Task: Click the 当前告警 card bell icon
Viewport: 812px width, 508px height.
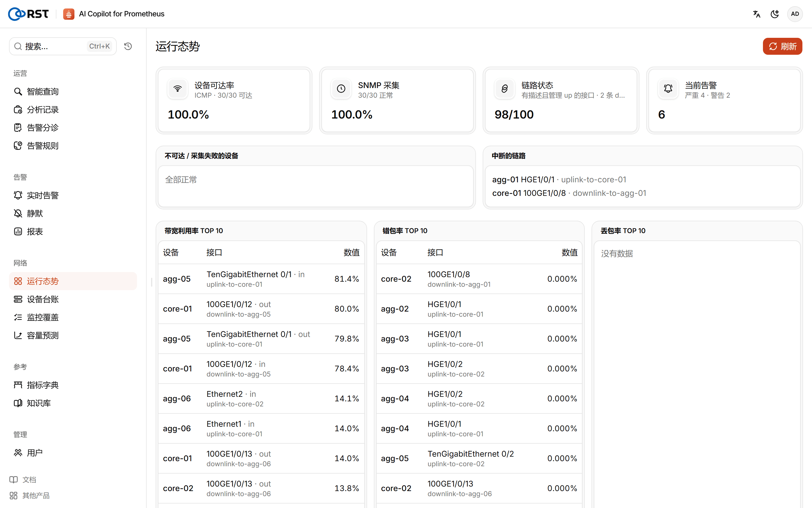Action: pos(668,89)
